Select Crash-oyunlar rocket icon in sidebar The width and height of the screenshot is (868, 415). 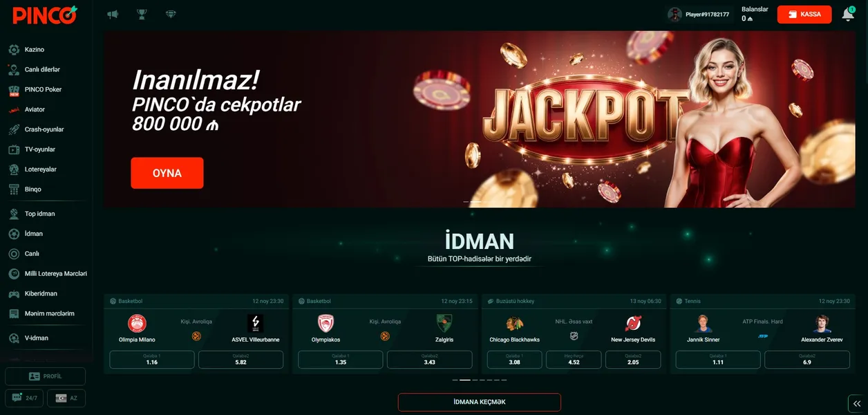[x=13, y=129]
